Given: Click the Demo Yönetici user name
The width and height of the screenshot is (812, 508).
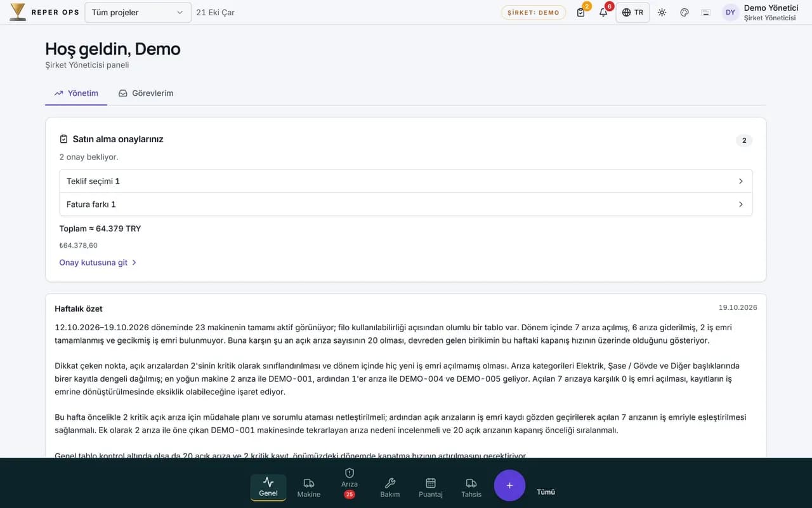Looking at the screenshot, I should (771, 8).
